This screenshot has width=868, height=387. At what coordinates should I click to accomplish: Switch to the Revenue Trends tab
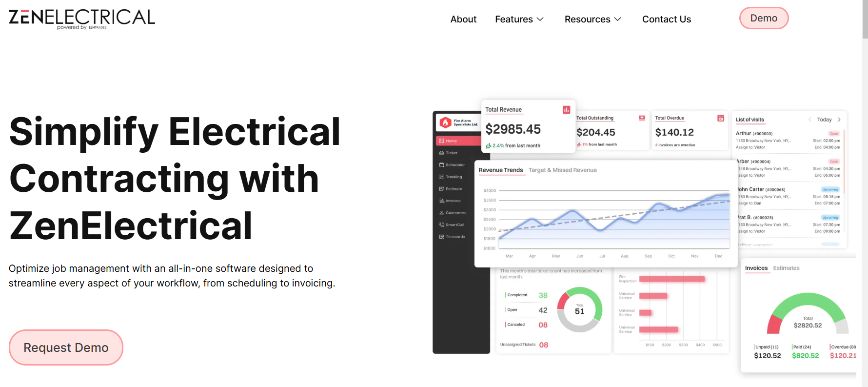coord(501,170)
